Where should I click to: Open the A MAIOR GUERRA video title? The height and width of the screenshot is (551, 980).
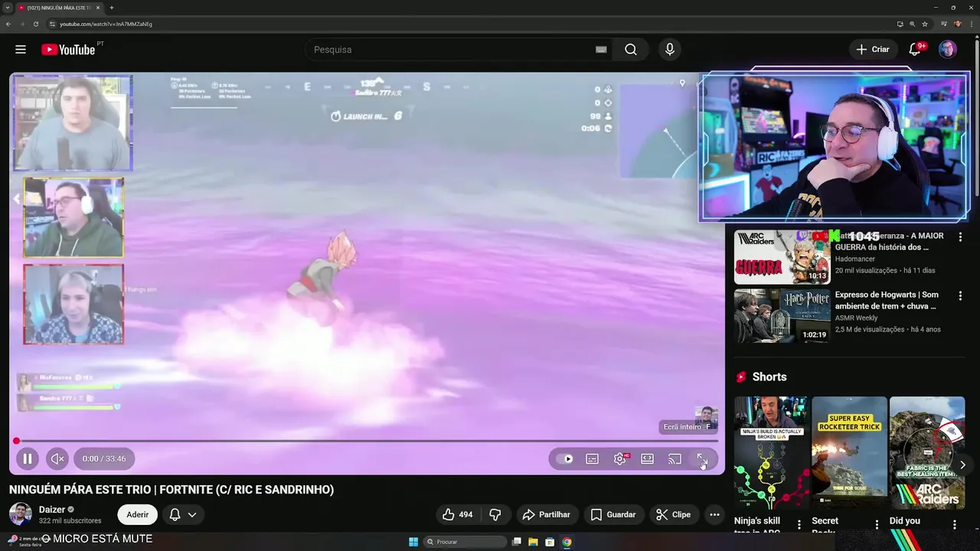[x=890, y=242]
